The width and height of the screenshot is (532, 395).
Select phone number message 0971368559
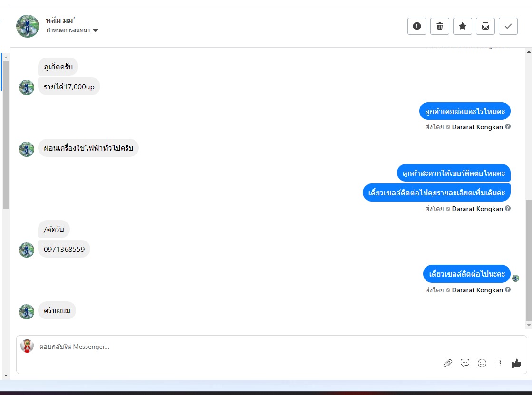point(64,249)
